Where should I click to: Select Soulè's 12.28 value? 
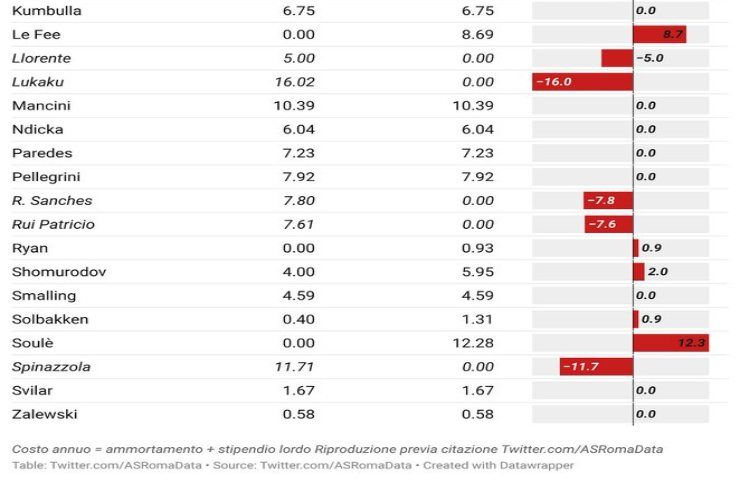[x=473, y=343]
